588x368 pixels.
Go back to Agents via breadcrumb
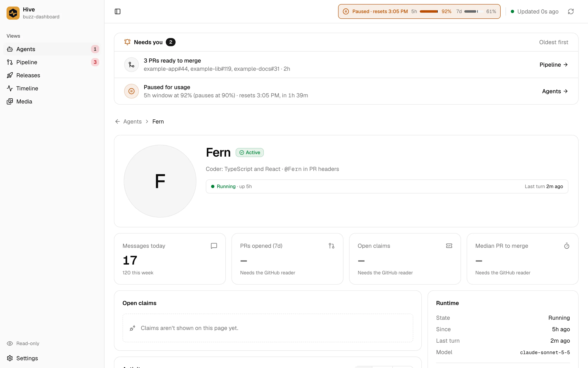click(132, 121)
